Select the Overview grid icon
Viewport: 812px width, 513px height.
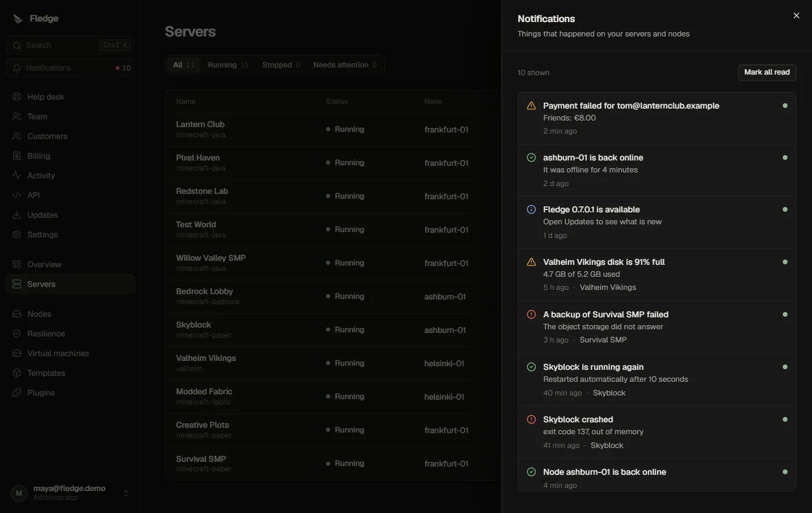tap(17, 264)
